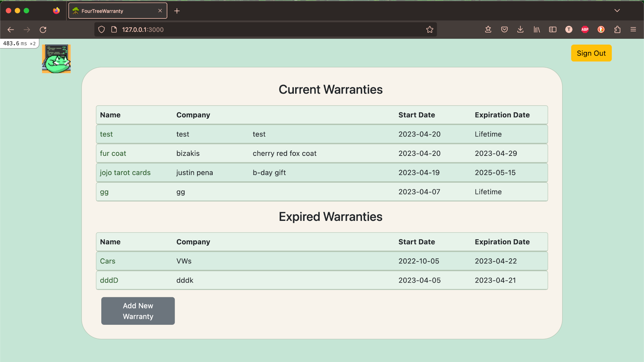The height and width of the screenshot is (362, 644).
Task: Open the fur coat warranty link
Action: coord(113,154)
